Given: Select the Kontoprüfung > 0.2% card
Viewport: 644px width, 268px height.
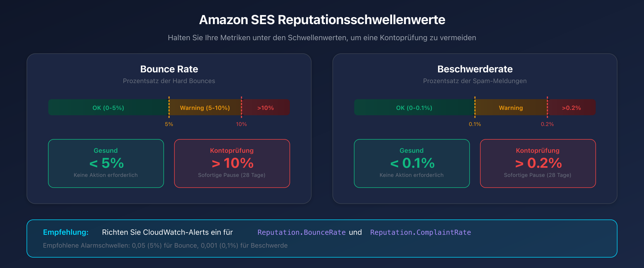Looking at the screenshot, I should pyautogui.click(x=538, y=163).
